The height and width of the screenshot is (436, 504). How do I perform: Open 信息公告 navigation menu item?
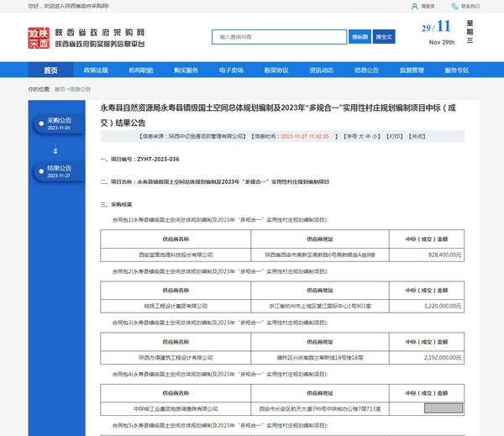(366, 70)
